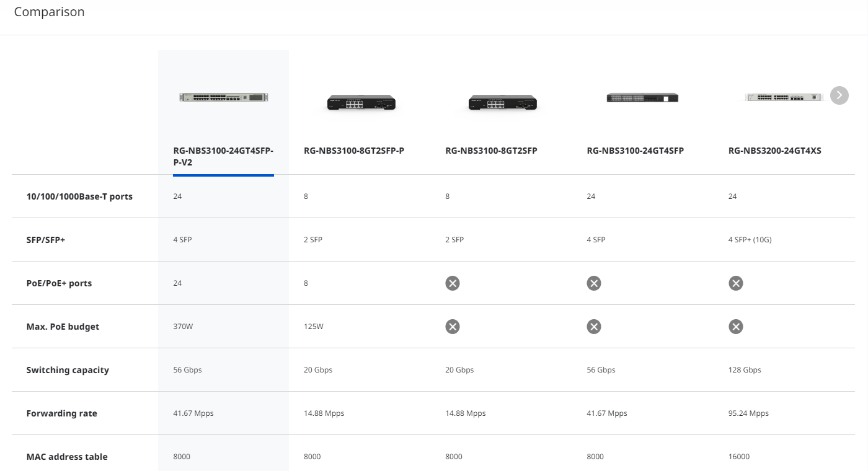Click PoE ports value 24 for RG-NBS3100-24GT4SFP-P-V2

[x=177, y=283]
